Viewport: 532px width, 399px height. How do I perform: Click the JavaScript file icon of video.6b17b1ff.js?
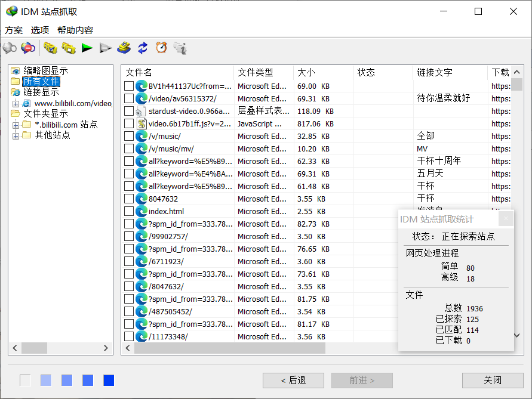tap(141, 123)
